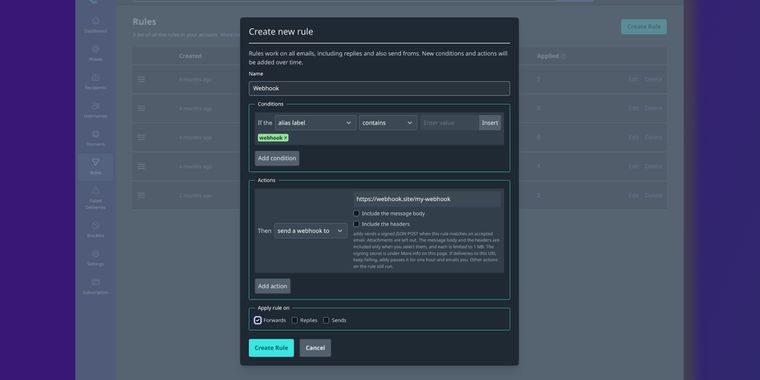760x380 pixels.
Task: Click the Insert button
Action: click(x=490, y=123)
